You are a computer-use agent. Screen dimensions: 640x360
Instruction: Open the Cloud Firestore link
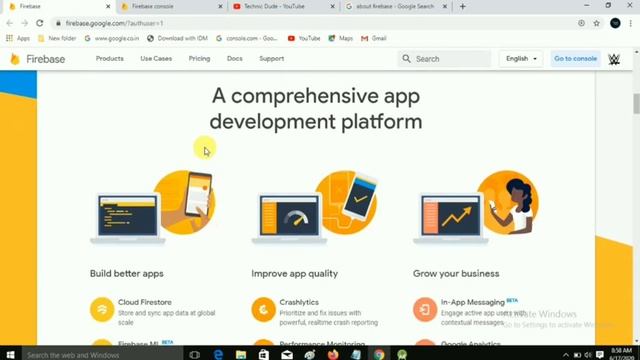(x=144, y=302)
